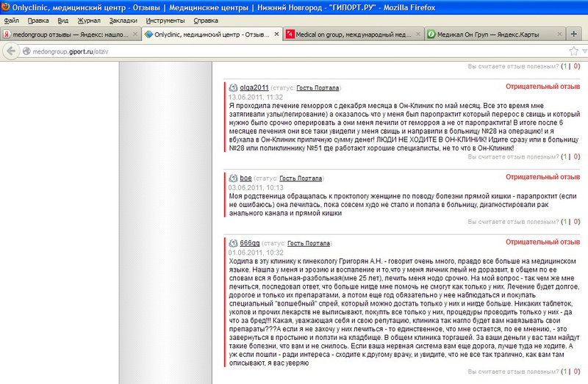
Task: Click Отрицательный отзыв label on boe review
Action: click(x=542, y=177)
